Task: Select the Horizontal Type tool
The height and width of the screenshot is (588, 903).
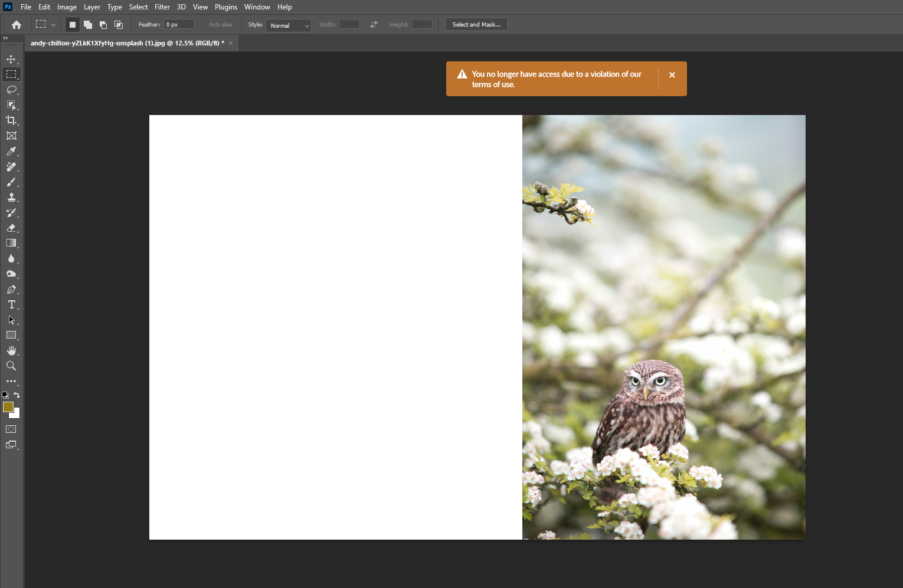Action: (x=11, y=304)
